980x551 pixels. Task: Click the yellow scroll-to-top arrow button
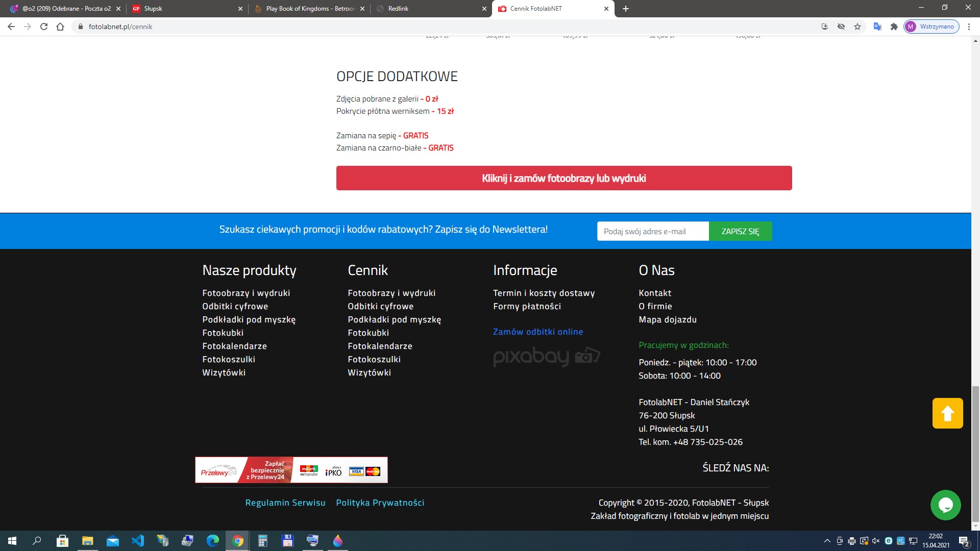(x=948, y=413)
